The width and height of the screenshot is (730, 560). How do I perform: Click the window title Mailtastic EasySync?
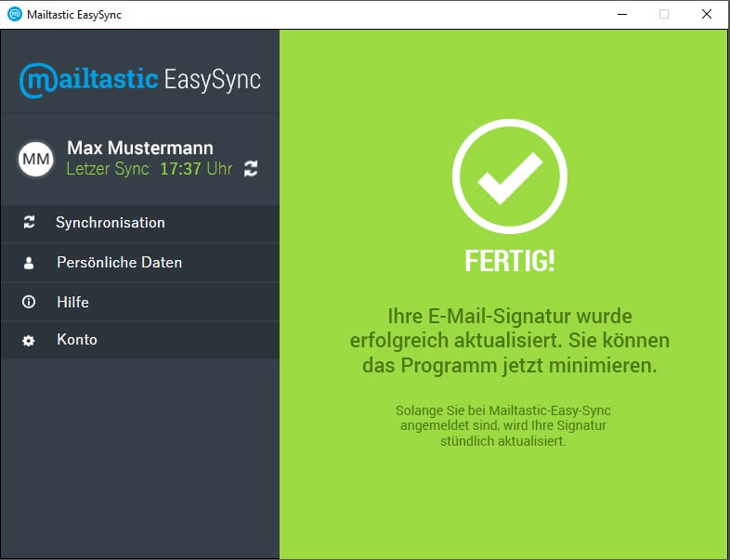(74, 15)
